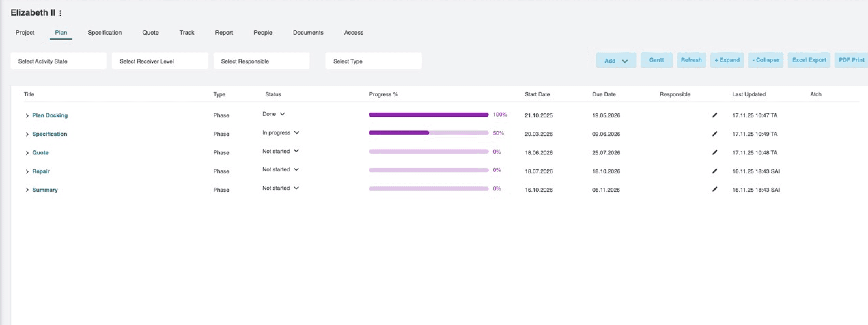Click the PDF Print button

[x=851, y=60]
